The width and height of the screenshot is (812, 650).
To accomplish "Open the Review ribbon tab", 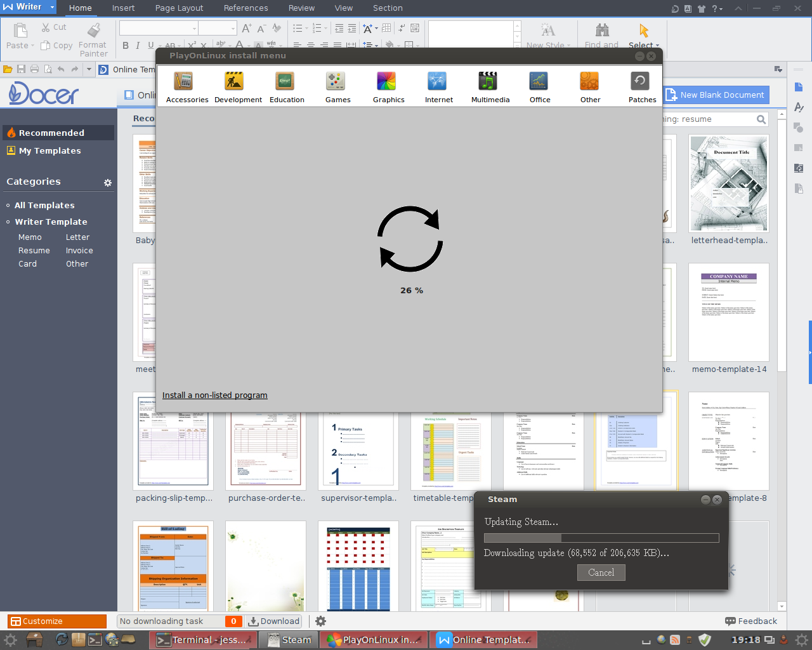I will (x=301, y=8).
